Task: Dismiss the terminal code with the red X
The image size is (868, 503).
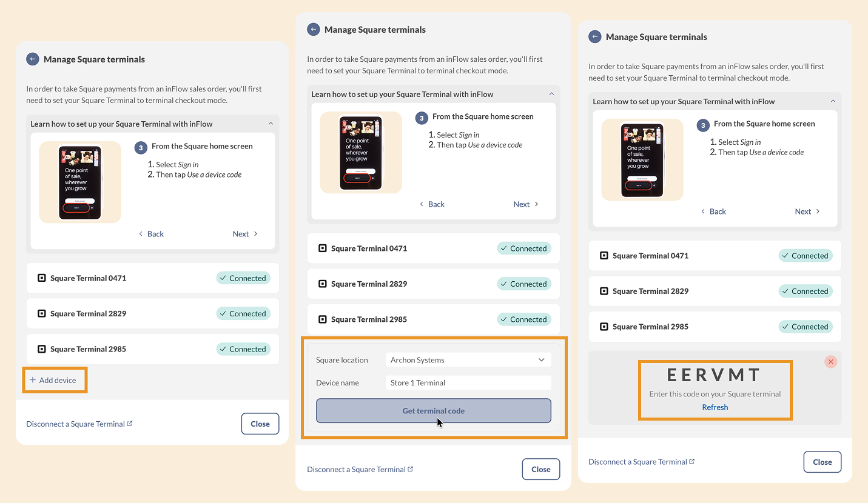Action: (x=830, y=362)
